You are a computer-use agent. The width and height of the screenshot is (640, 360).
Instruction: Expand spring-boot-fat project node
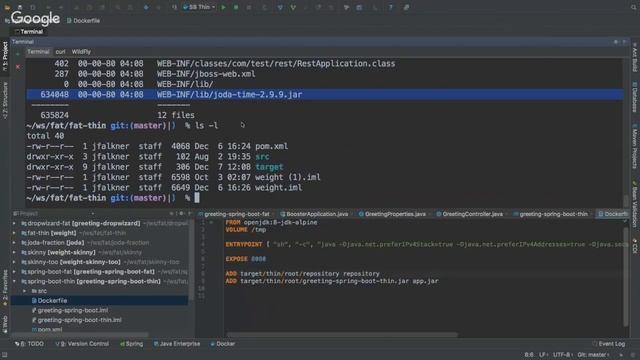point(14,271)
